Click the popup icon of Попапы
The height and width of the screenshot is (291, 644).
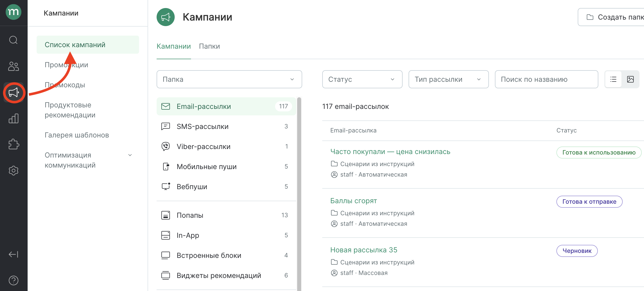(x=166, y=215)
